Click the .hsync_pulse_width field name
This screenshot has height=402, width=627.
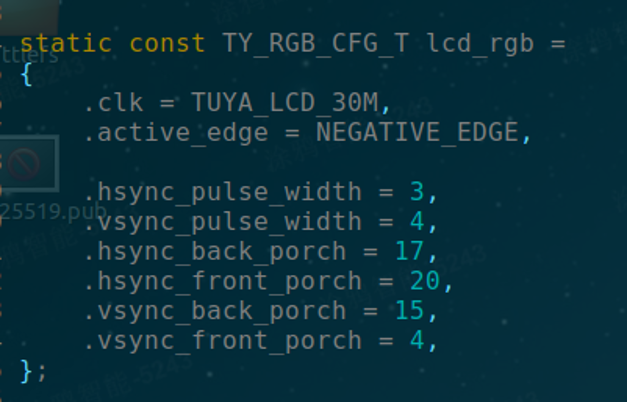click(x=223, y=192)
